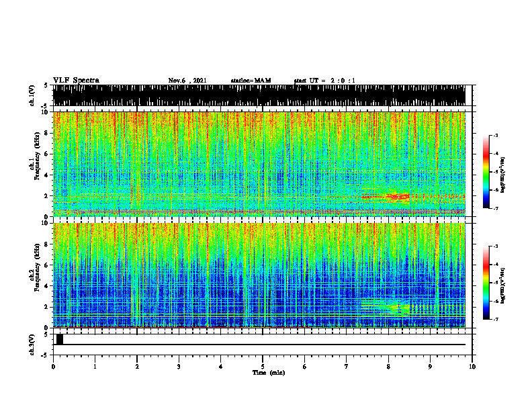The width and height of the screenshot is (532, 411).
Task: Click the time axis tick label "7"
Action: [x=347, y=367]
